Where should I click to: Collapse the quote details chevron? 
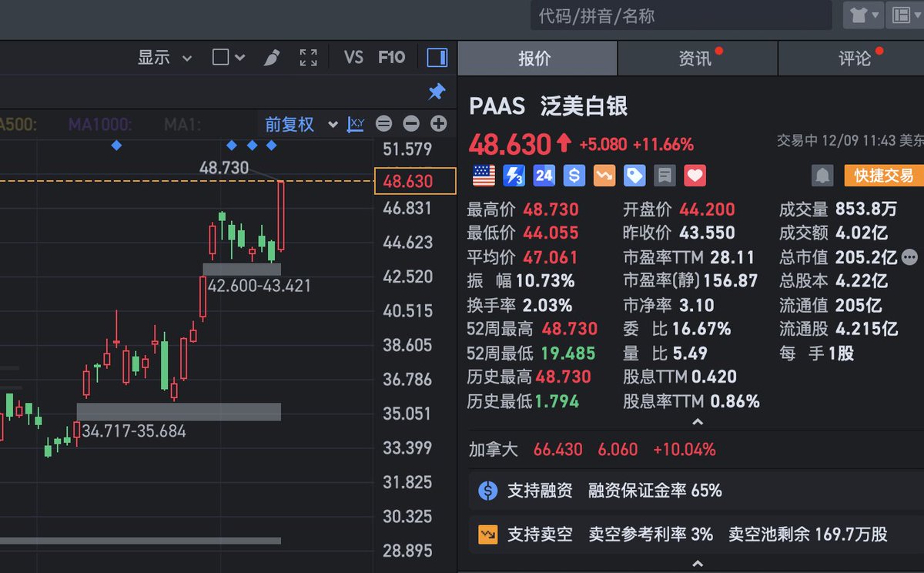click(x=698, y=422)
